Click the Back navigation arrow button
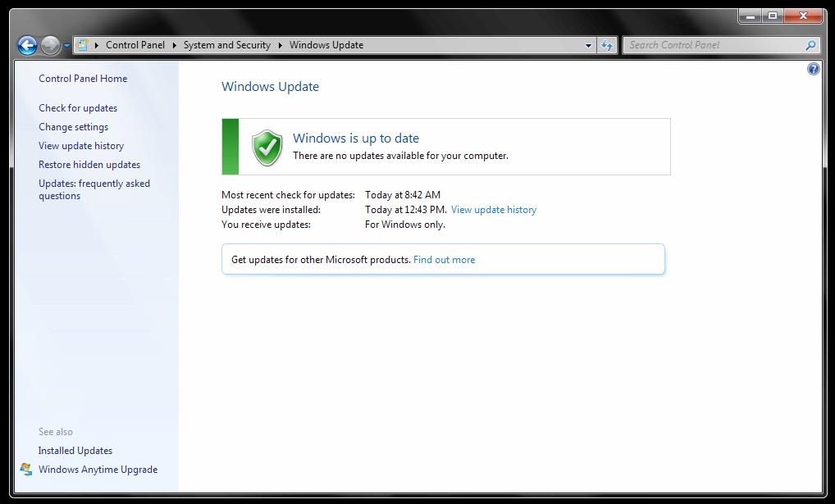The height and width of the screenshot is (504, 835). tap(27, 46)
